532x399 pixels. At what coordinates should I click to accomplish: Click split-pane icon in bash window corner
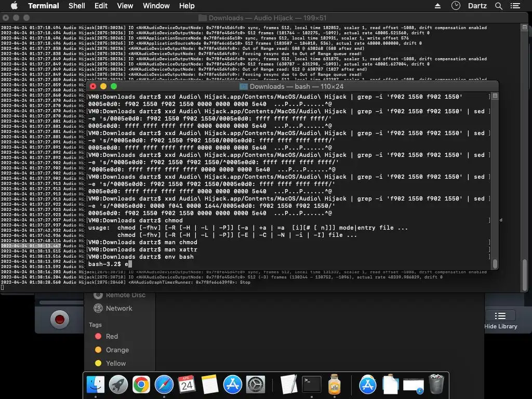(495, 96)
